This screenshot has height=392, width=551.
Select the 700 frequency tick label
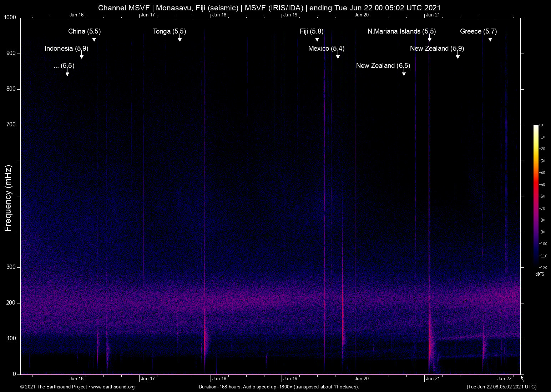11,125
